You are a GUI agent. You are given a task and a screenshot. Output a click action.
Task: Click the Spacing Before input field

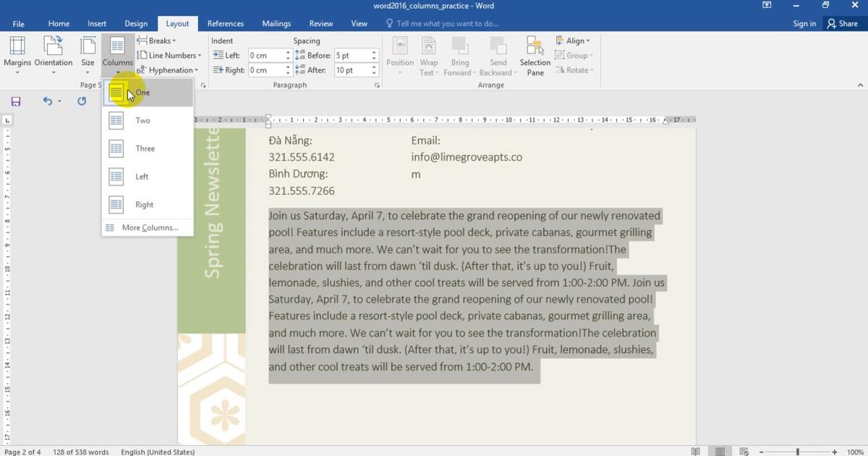[352, 55]
